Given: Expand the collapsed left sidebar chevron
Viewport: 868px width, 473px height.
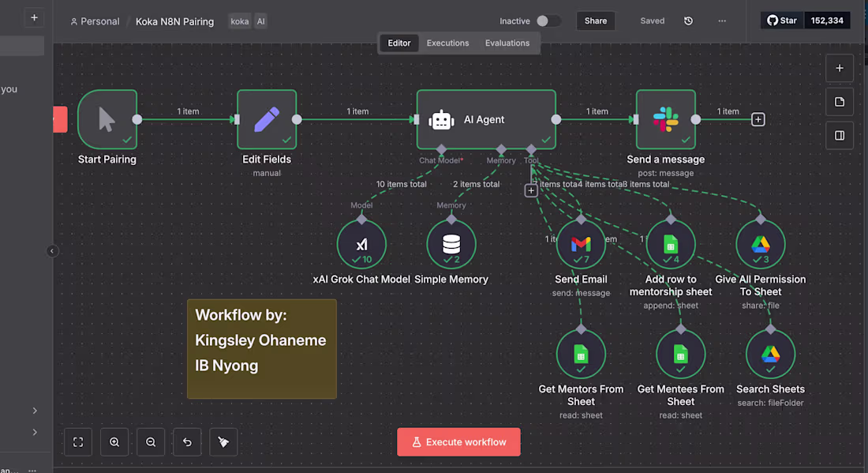Looking at the screenshot, I should [x=52, y=250].
